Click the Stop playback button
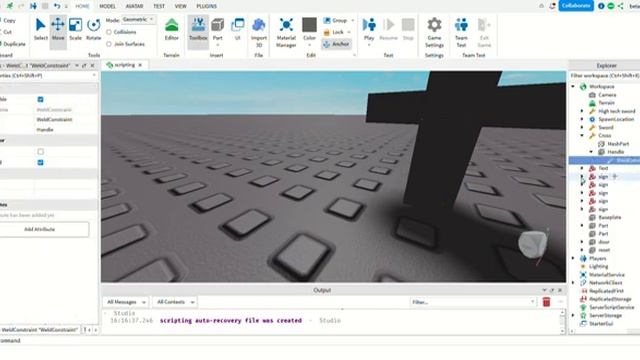The width and height of the screenshot is (640, 360). [x=408, y=29]
